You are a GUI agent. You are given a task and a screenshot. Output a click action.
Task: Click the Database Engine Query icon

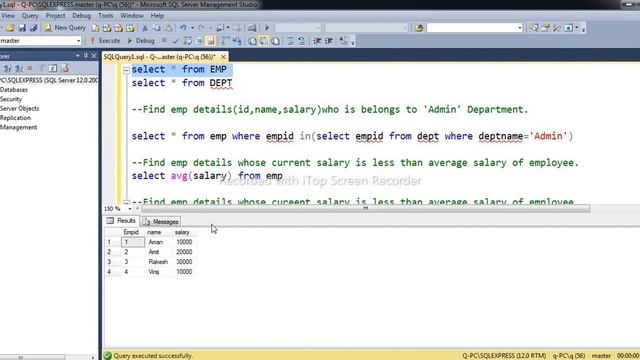point(95,28)
